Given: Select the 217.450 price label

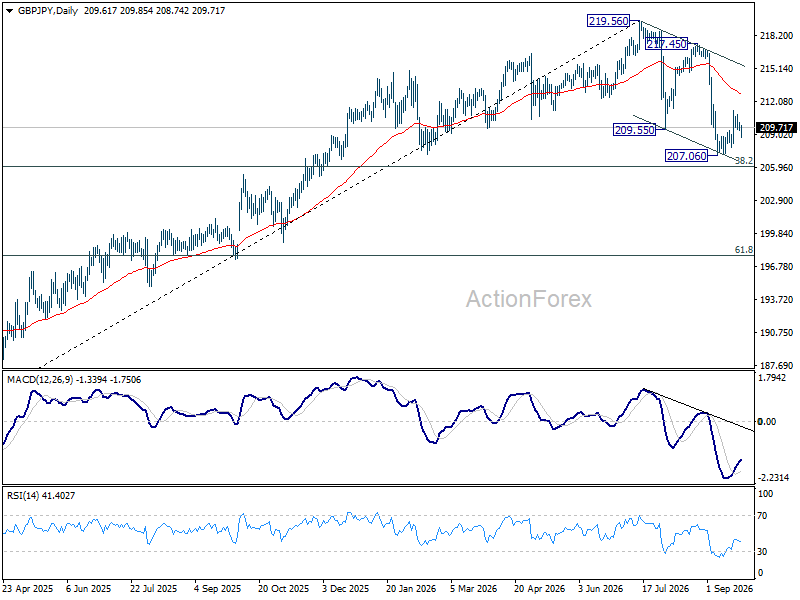Looking at the screenshot, I should pos(666,44).
